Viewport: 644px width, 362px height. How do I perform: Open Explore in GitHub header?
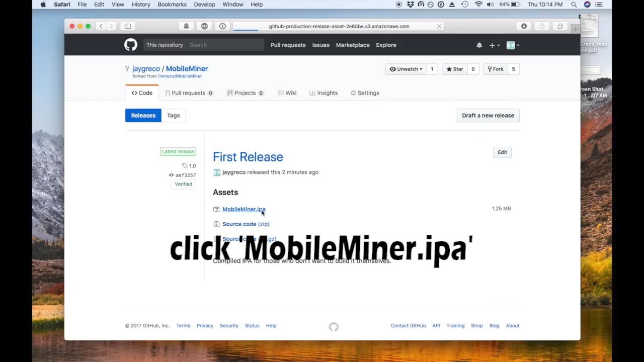386,45
